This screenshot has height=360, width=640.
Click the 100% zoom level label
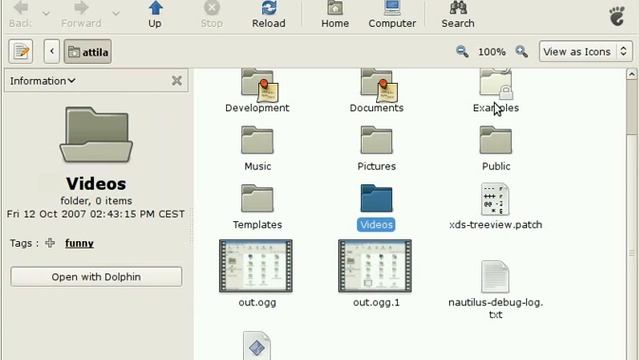point(492,52)
